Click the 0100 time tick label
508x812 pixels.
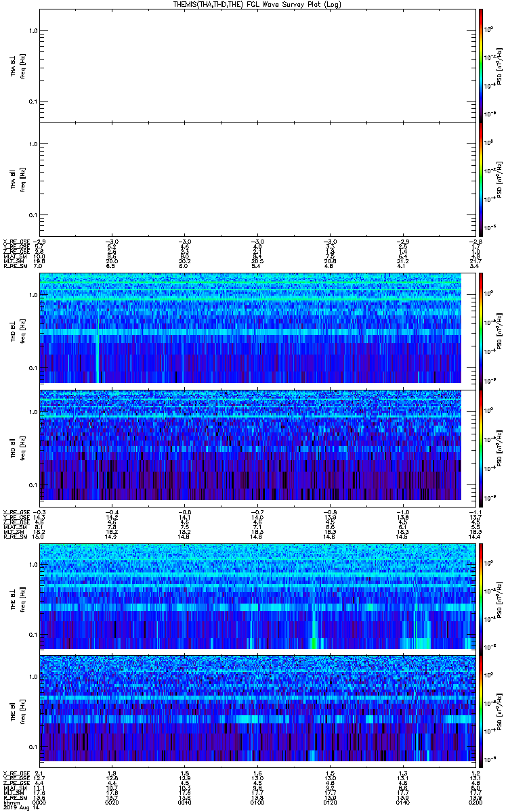point(257,803)
